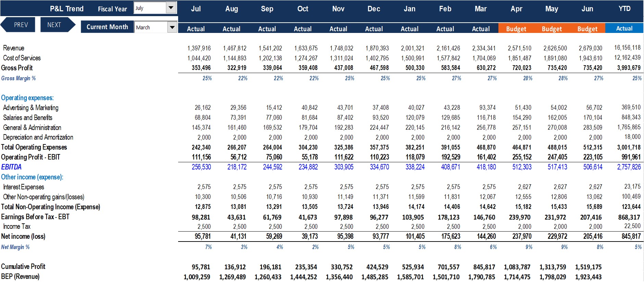Viewport: 644px width, 282px height.
Task: Click the PREV arrow button
Action: [18, 25]
